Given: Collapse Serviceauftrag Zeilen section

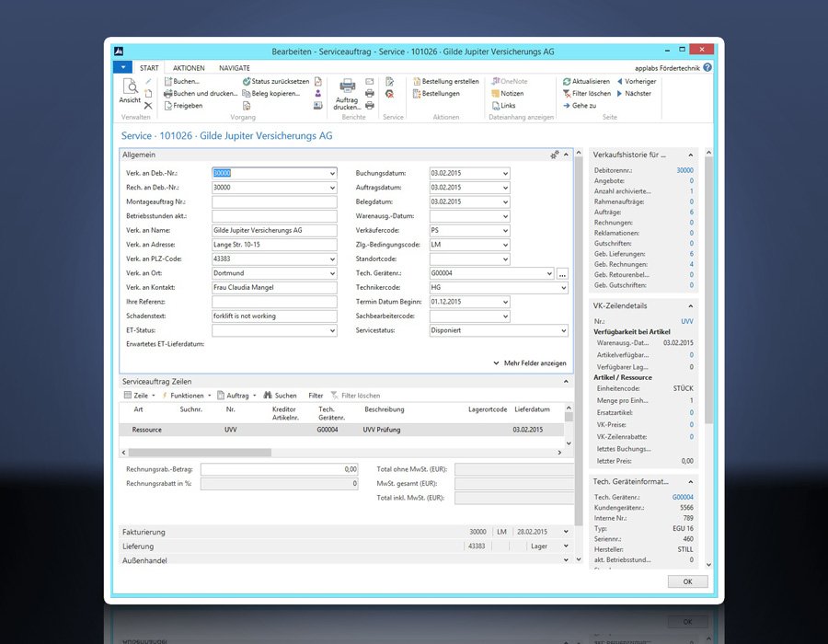Looking at the screenshot, I should [566, 381].
